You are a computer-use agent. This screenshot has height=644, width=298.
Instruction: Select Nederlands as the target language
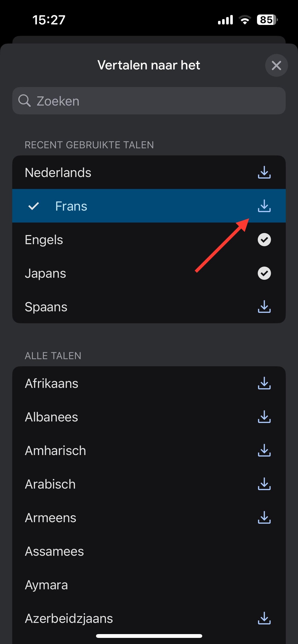pyautogui.click(x=102, y=172)
